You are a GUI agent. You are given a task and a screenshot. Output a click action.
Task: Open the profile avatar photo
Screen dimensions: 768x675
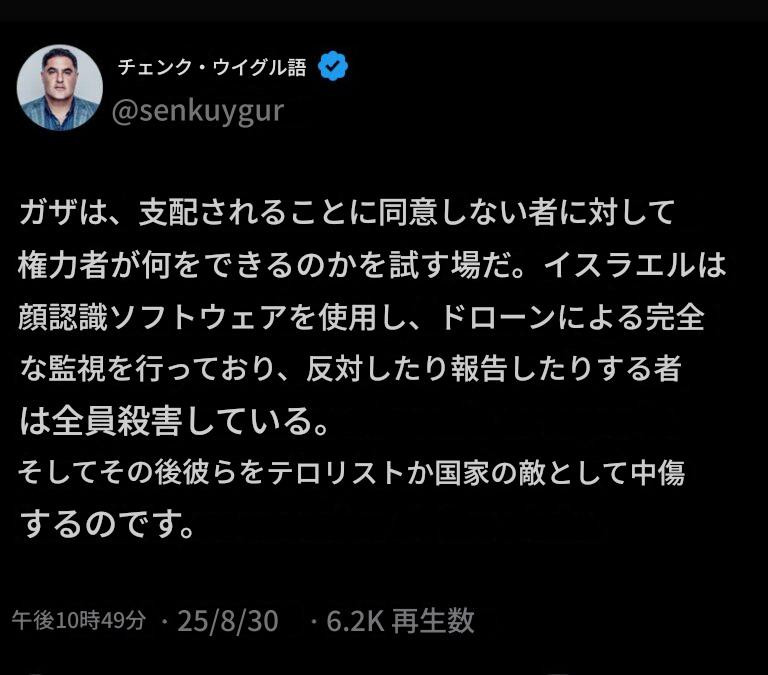pos(60,88)
